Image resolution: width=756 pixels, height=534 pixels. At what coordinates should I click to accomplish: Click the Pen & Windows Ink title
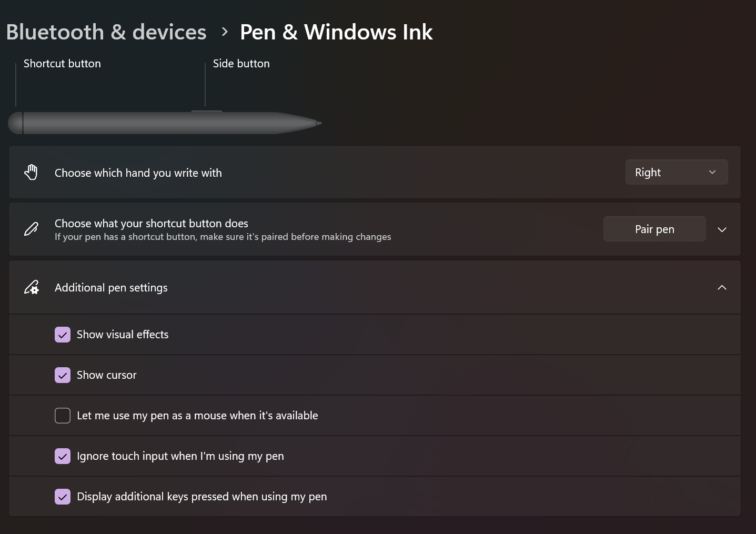point(336,32)
